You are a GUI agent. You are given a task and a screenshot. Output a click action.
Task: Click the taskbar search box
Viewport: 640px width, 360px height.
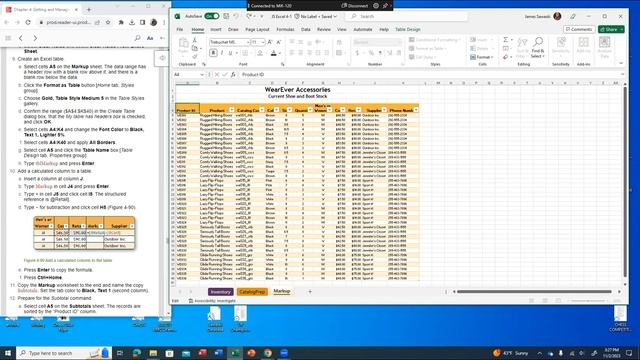(x=63, y=353)
